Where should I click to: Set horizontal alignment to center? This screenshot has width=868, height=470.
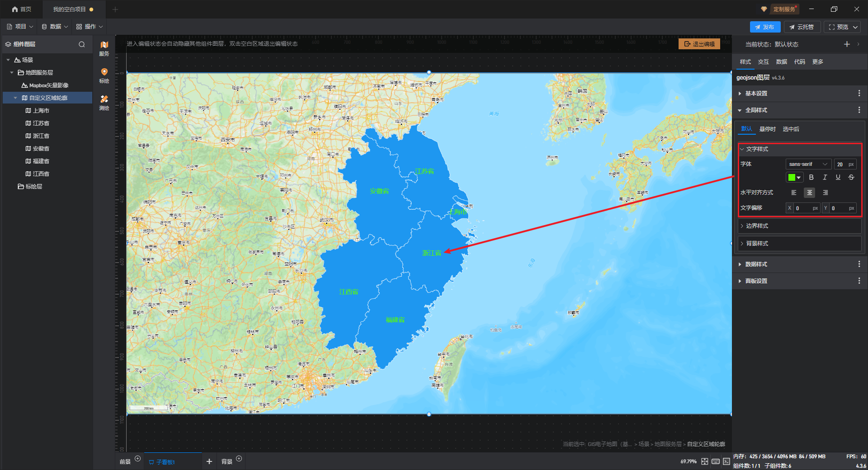(810, 193)
